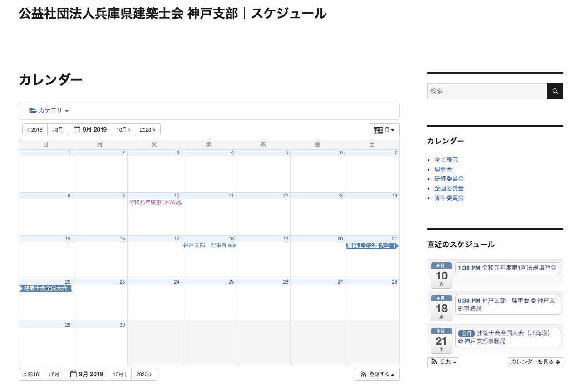Open the カテゴリ filter dropdown
Image resolution: width=576 pixels, height=392 pixels.
point(49,111)
